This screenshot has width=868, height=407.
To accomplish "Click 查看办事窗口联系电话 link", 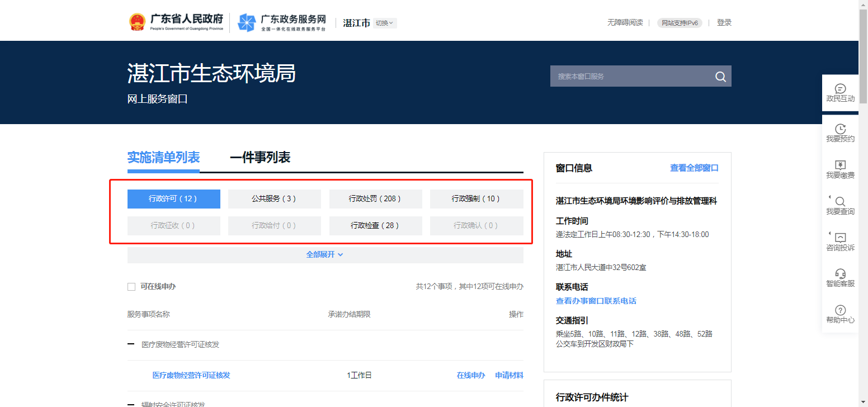I will 596,301.
